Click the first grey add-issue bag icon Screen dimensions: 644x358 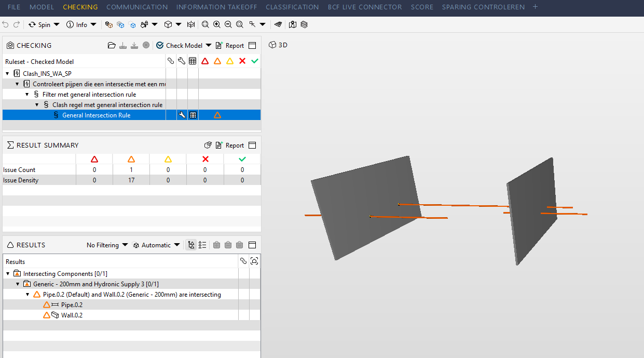coord(217,245)
